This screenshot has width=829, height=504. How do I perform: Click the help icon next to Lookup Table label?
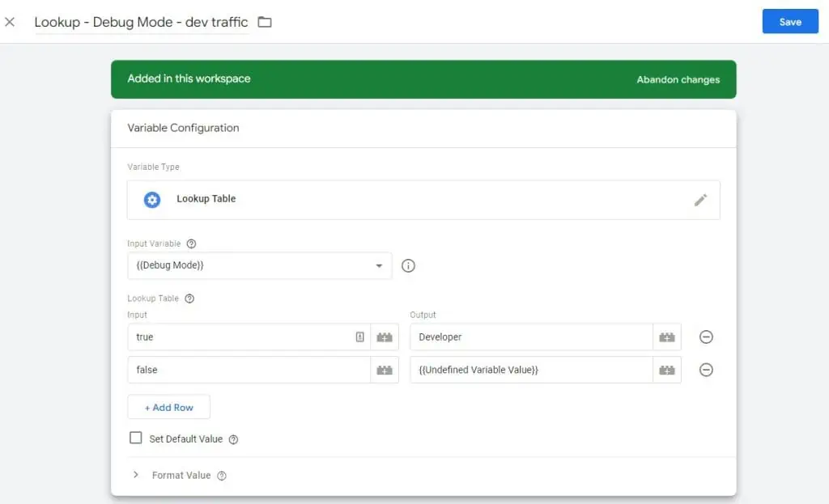pos(189,298)
